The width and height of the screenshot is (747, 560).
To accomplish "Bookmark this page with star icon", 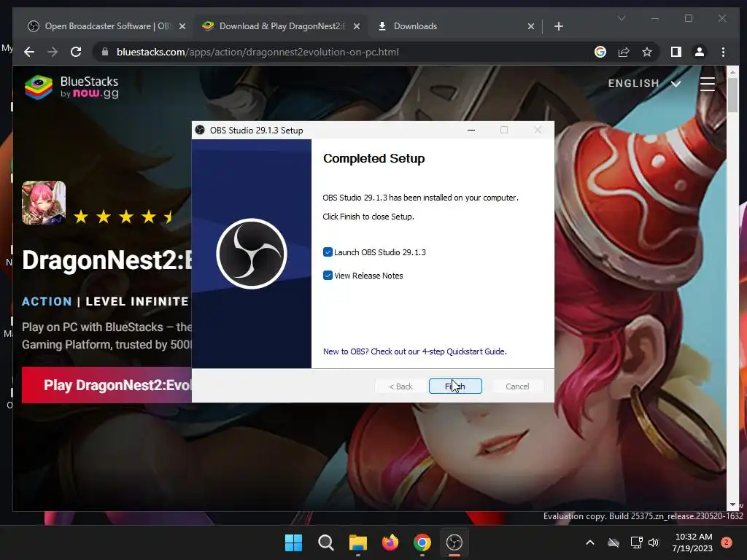I will tap(647, 52).
